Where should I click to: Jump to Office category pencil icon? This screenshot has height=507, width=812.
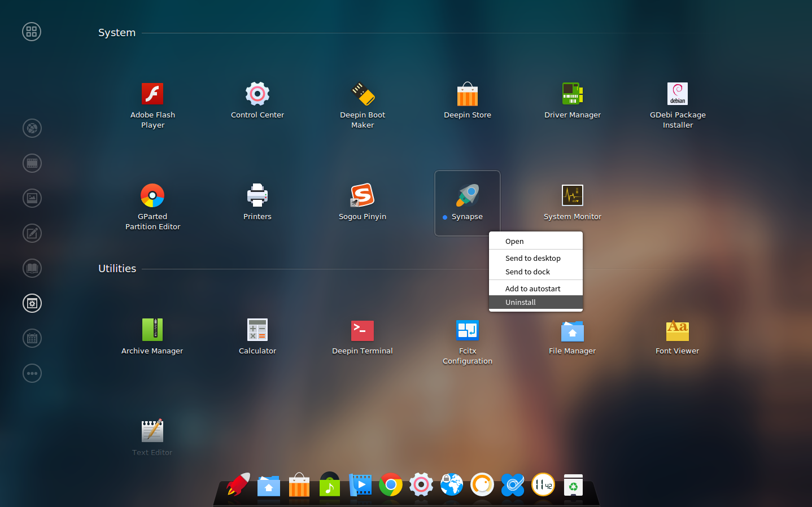32,233
